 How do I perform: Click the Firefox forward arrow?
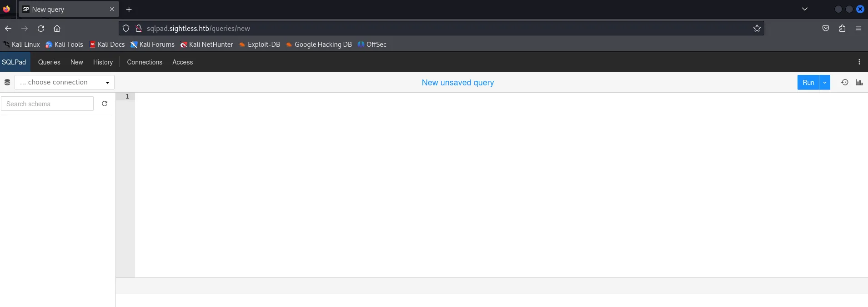[x=25, y=28]
